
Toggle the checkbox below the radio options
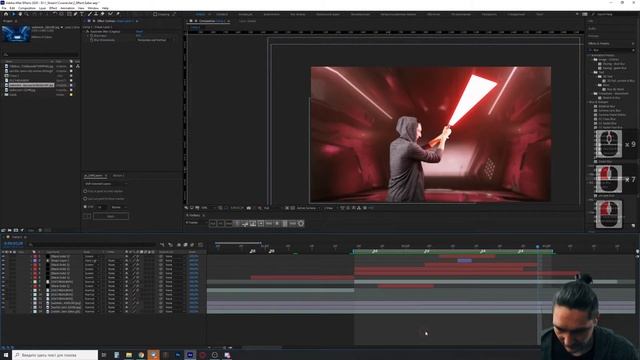85,207
